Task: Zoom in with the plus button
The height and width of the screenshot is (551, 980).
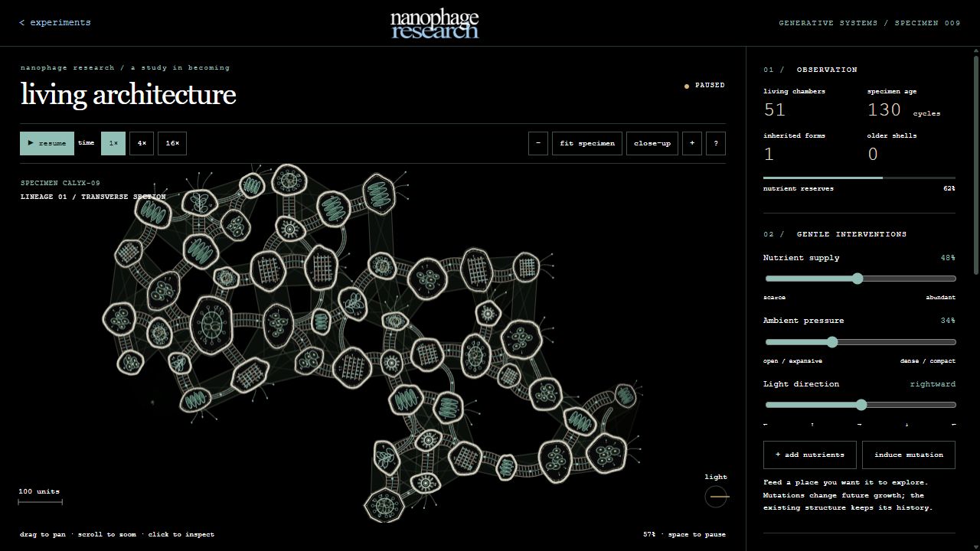Action: coord(692,143)
